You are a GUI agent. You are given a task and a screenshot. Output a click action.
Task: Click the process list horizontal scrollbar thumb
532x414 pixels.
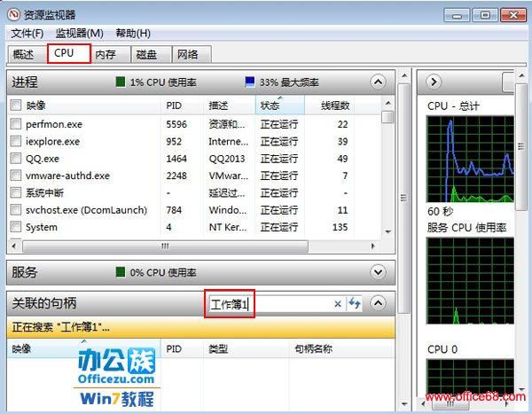(x=165, y=246)
